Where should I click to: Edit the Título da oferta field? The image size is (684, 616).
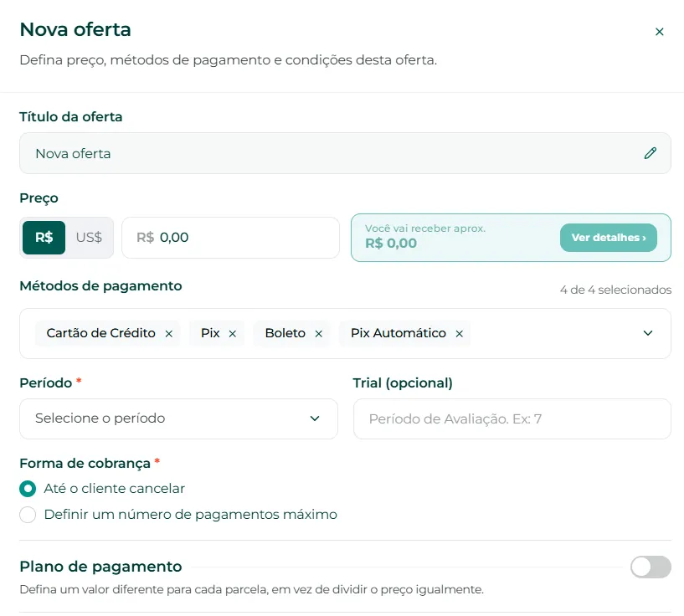[x=345, y=153]
